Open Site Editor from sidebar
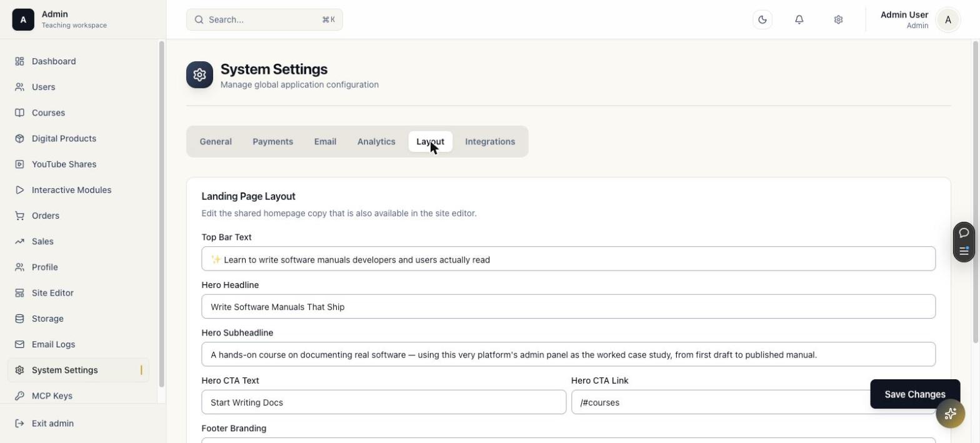980x443 pixels. [x=78, y=292]
